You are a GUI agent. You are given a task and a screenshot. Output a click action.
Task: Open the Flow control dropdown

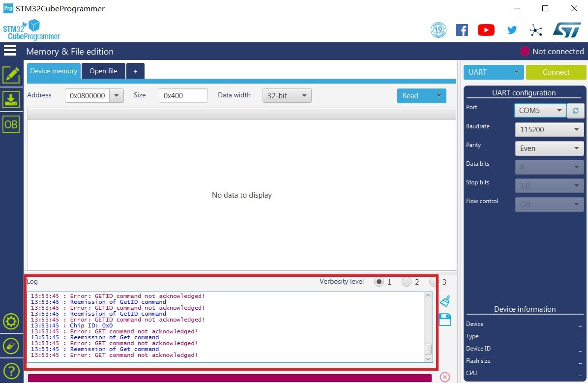coord(549,205)
